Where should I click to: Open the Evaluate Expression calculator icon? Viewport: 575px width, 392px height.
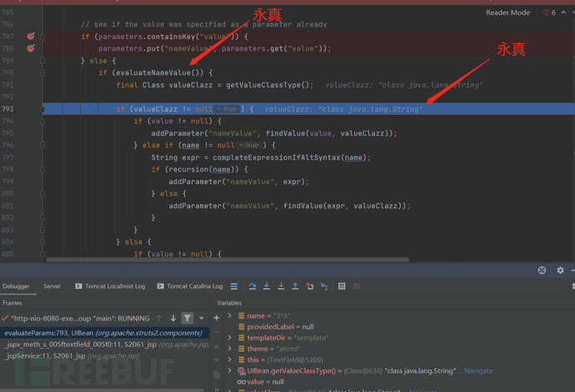click(x=342, y=286)
